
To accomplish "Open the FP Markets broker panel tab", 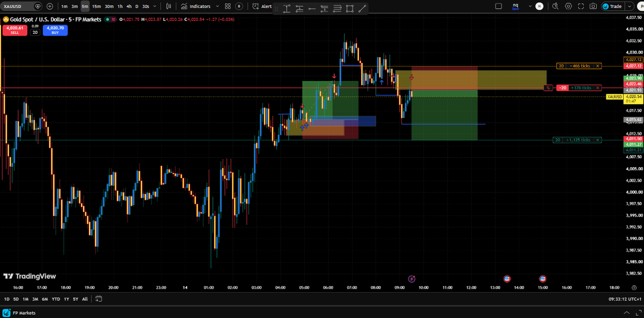I will pos(18,312).
